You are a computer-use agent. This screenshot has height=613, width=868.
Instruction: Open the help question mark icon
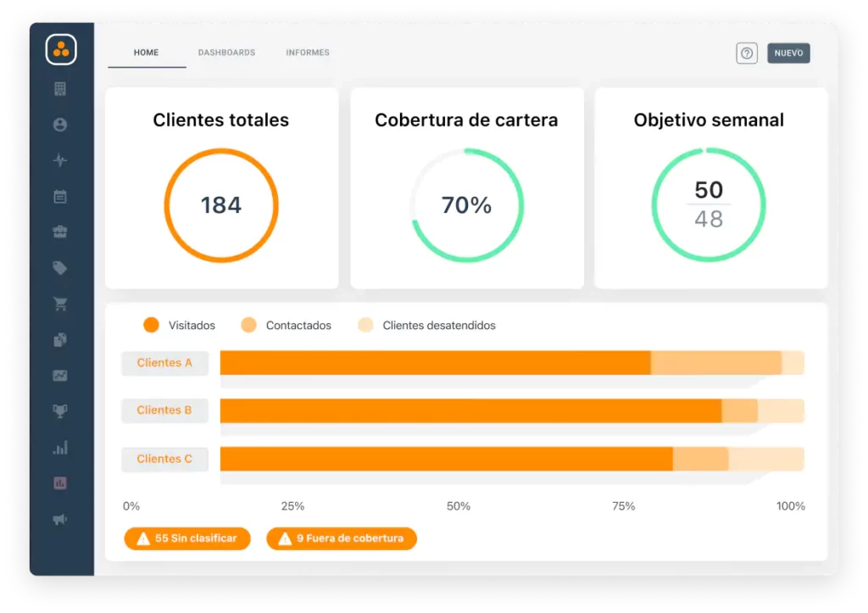747,53
